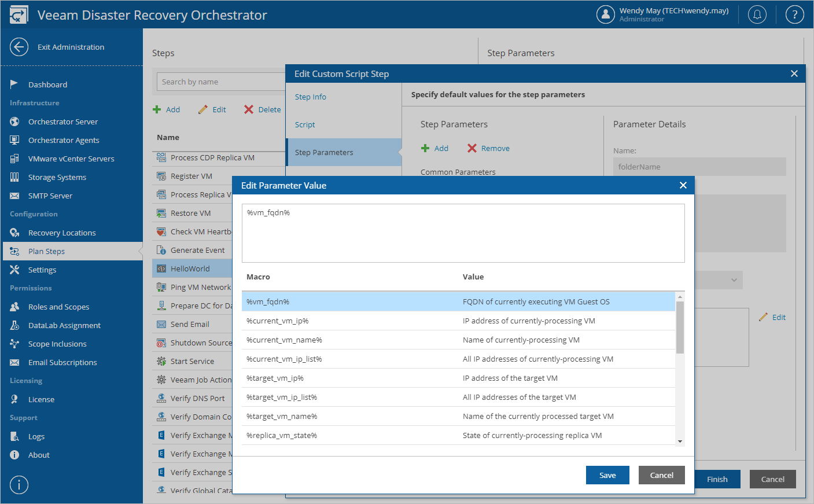The height and width of the screenshot is (504, 814).
Task: Click the user profile avatar icon
Action: 605,14
